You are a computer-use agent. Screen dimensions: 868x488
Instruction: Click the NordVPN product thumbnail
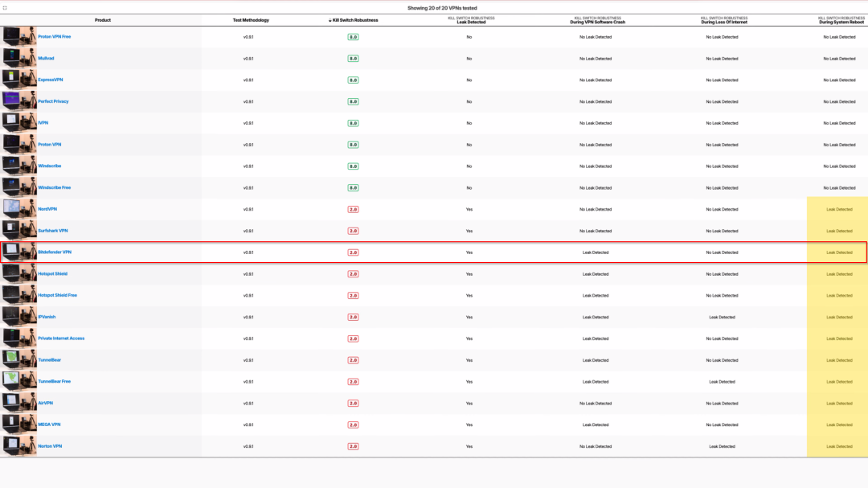pos(19,209)
